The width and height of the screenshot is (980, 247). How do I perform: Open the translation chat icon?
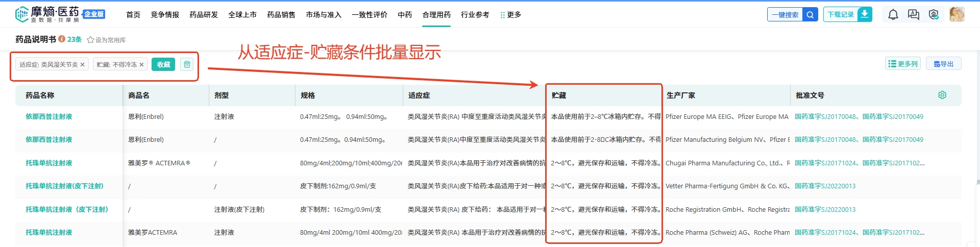(x=913, y=15)
